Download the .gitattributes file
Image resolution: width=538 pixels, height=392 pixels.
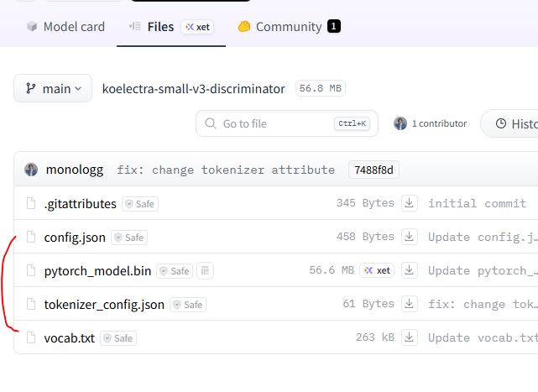coord(410,203)
